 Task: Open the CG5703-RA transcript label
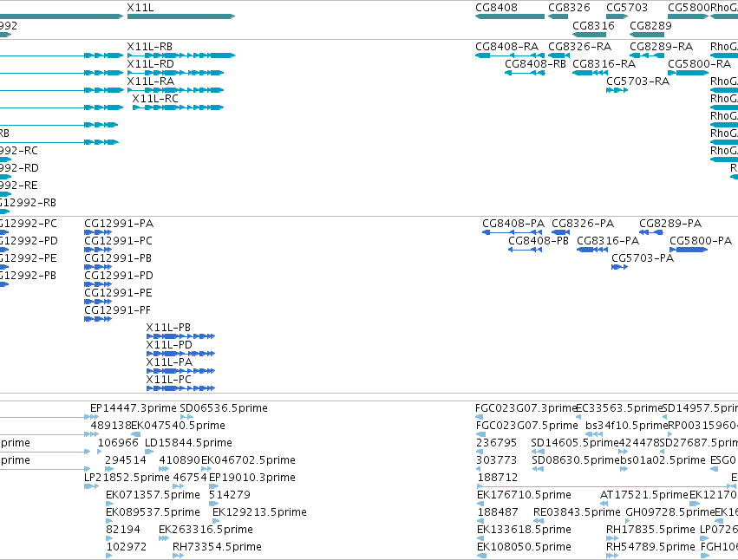637,81
